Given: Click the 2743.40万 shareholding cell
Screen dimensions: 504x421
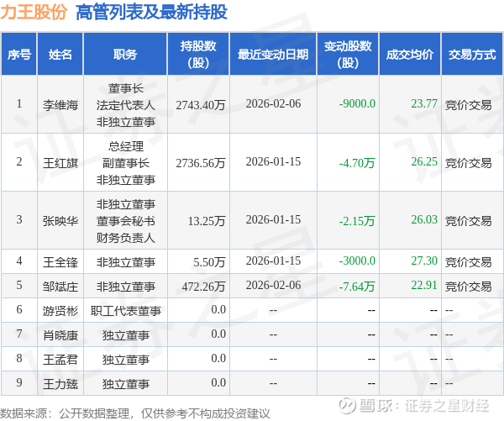Looking at the screenshot, I should coord(201,105).
